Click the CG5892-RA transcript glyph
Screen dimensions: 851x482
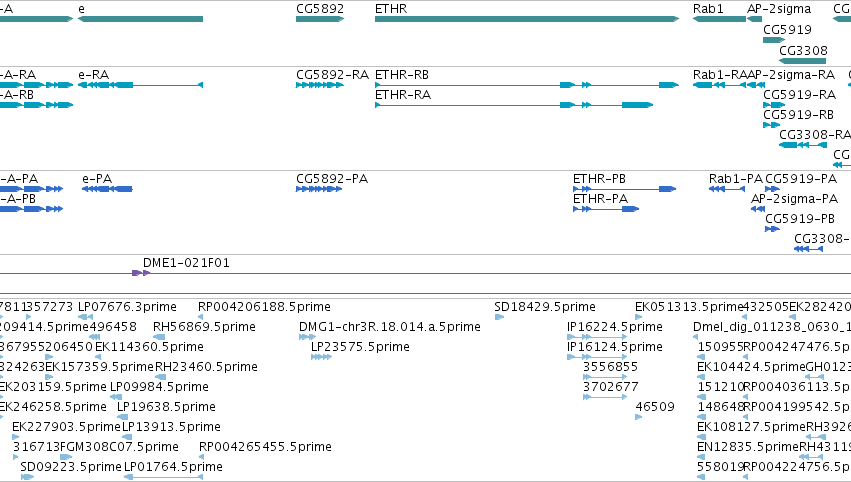(x=320, y=85)
